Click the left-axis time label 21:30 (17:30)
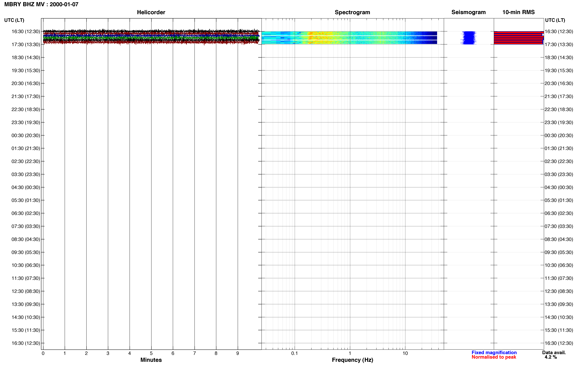The height and width of the screenshot is (368, 588). 26,96
